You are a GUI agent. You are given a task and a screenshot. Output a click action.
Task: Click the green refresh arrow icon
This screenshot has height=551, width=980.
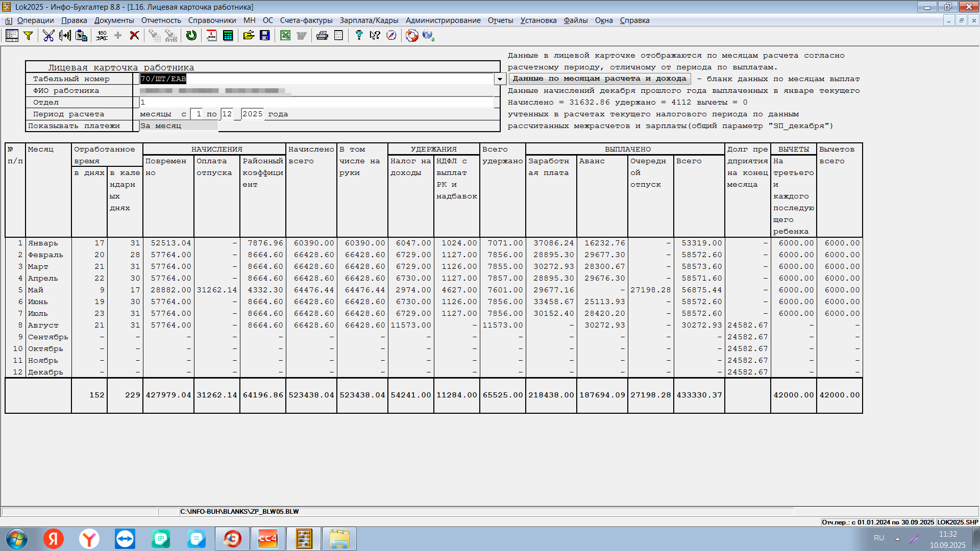pos(191,35)
